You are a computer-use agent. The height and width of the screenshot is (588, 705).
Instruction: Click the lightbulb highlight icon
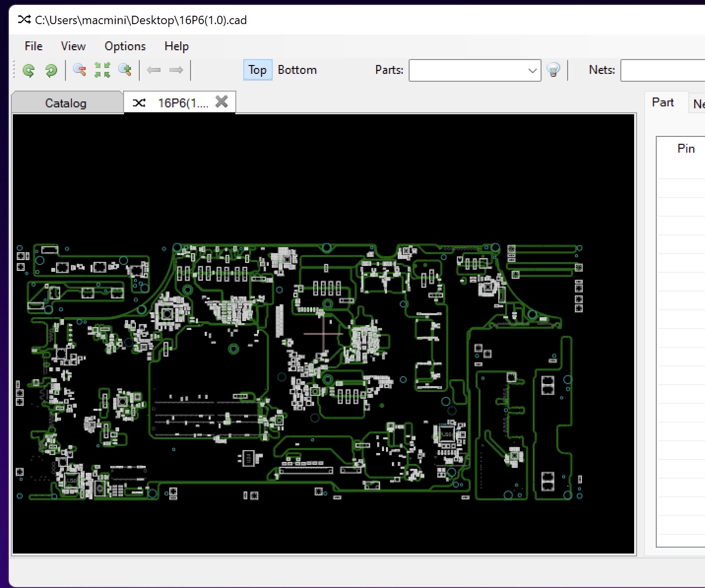pos(553,70)
